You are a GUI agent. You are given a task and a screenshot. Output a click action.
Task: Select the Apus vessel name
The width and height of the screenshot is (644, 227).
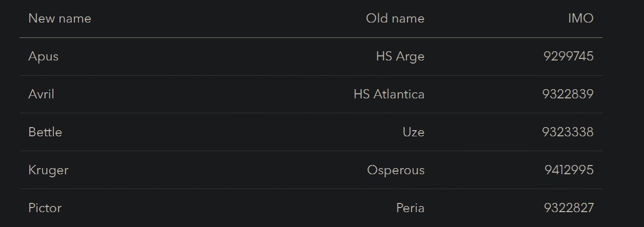[43, 56]
